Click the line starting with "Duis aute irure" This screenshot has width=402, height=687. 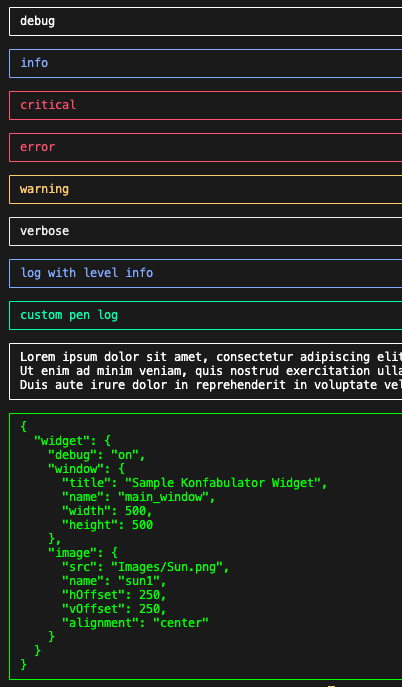coord(211,385)
